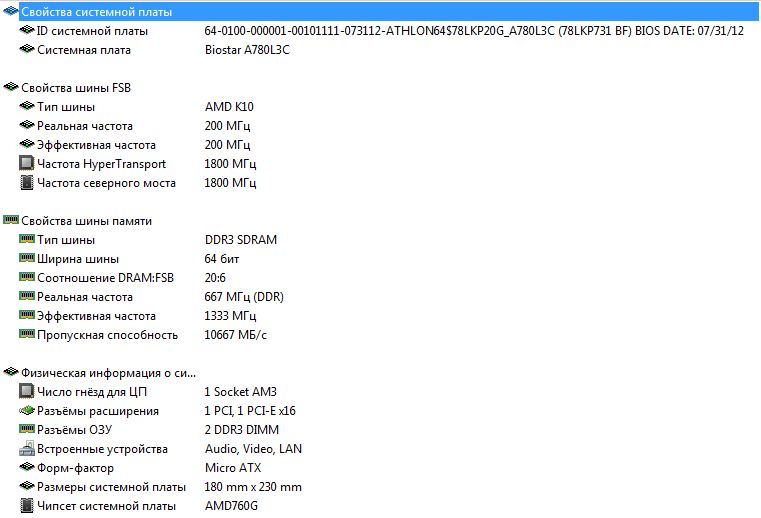761x518 pixels.
Task: Click the CPU icon beside Частота HyperTransport
Action: (27, 163)
